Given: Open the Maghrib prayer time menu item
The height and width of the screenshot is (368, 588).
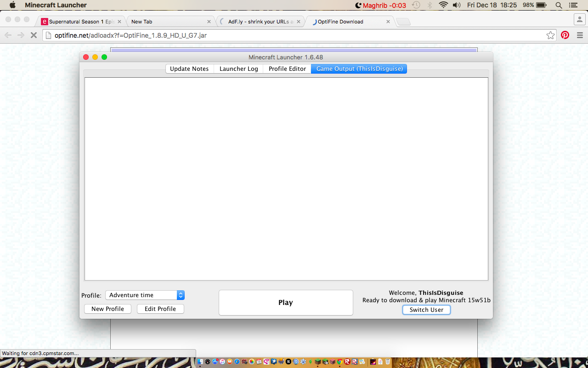Looking at the screenshot, I should coord(381,5).
